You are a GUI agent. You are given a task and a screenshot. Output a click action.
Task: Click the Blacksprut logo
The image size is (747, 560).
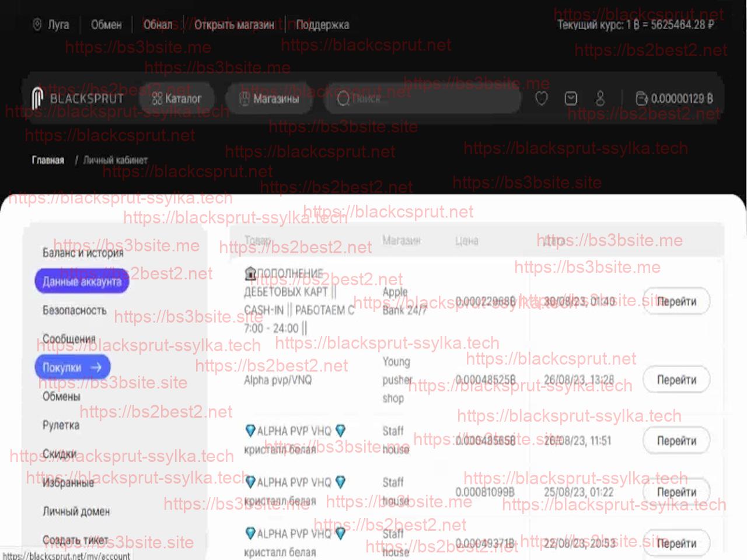[x=78, y=99]
